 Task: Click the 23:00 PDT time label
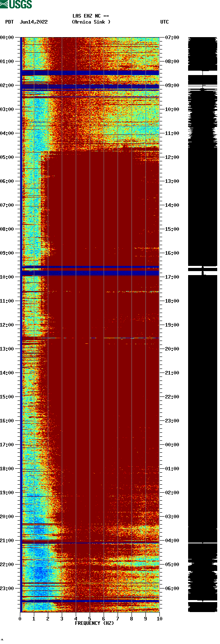pyautogui.click(x=7, y=589)
